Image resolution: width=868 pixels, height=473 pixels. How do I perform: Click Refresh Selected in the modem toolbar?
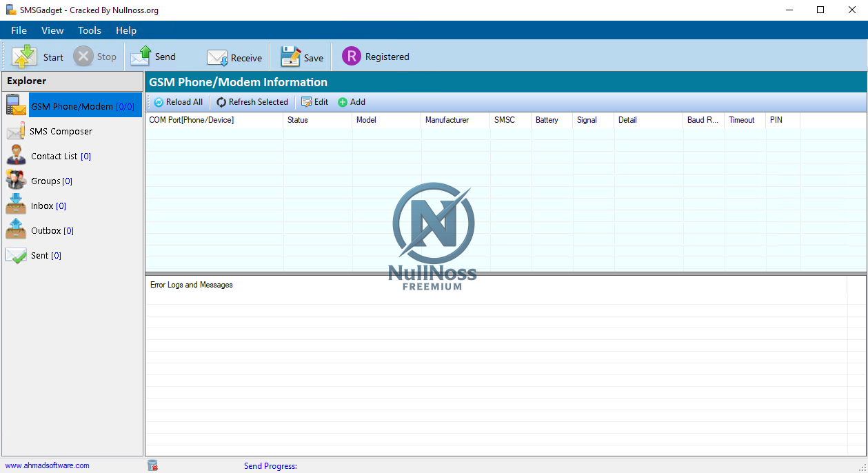tap(252, 102)
